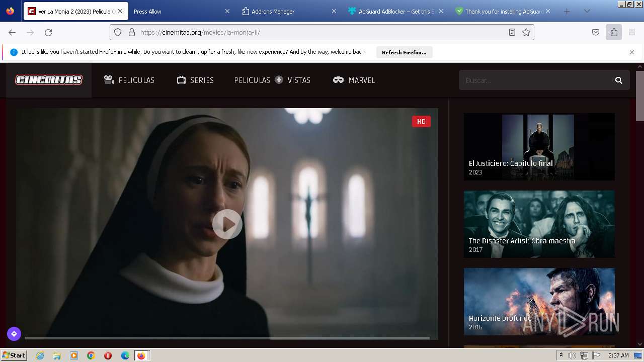Image resolution: width=644 pixels, height=362 pixels.
Task: Bookmark this page with star icon
Action: click(x=526, y=32)
